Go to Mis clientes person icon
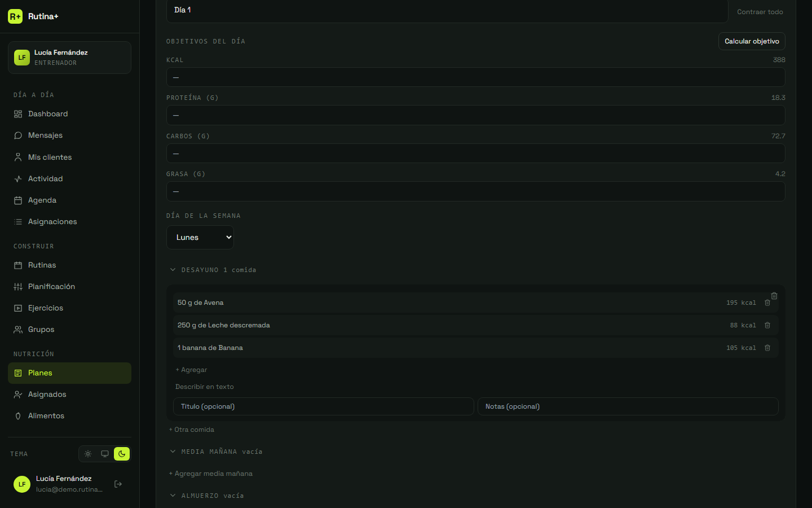This screenshot has height=508, width=812. pos(18,157)
